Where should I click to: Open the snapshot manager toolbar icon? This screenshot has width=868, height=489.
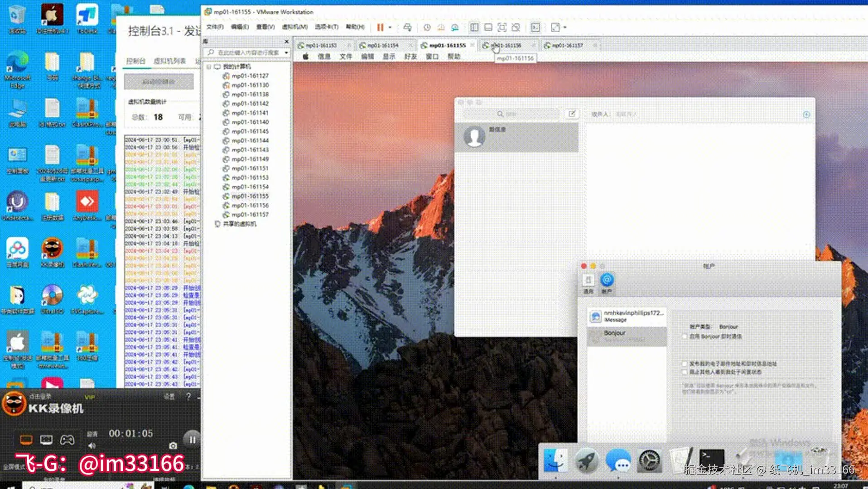click(x=455, y=28)
